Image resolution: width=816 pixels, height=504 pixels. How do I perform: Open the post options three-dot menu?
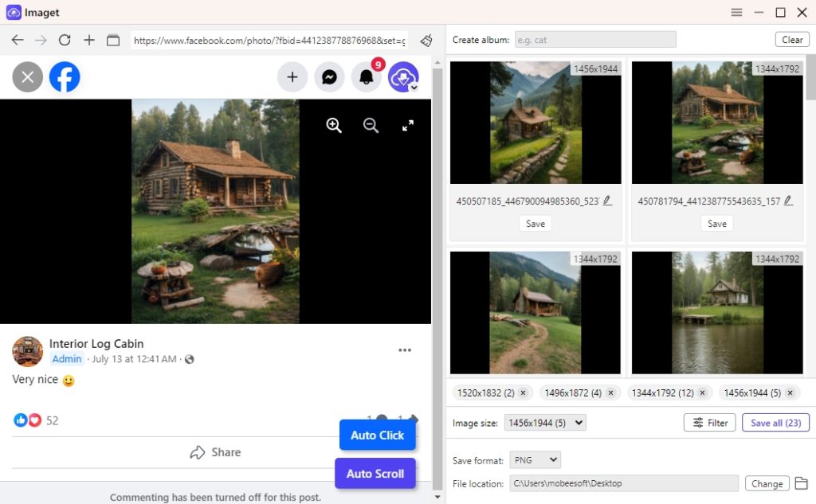coord(405,350)
